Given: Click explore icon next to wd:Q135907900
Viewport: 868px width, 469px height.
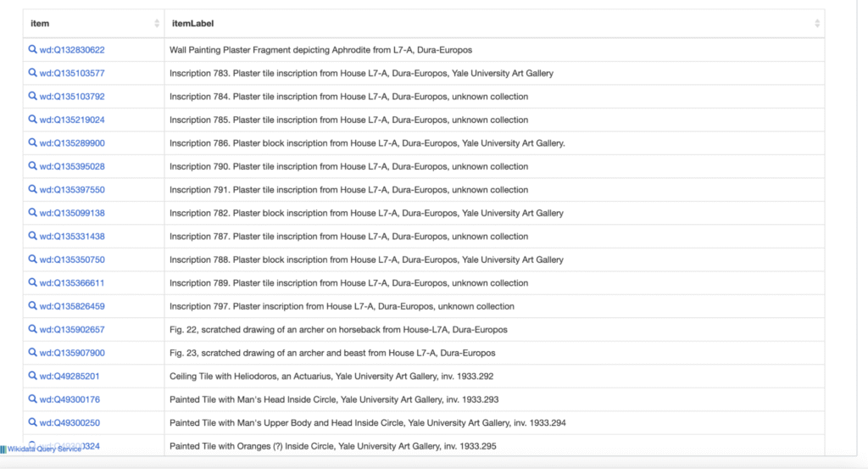Looking at the screenshot, I should pyautogui.click(x=33, y=353).
